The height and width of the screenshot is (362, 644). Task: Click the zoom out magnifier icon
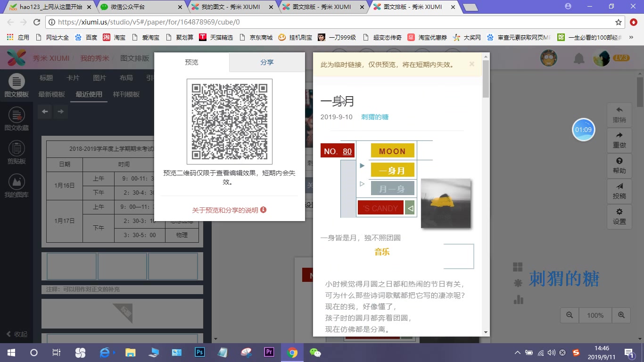(569, 315)
